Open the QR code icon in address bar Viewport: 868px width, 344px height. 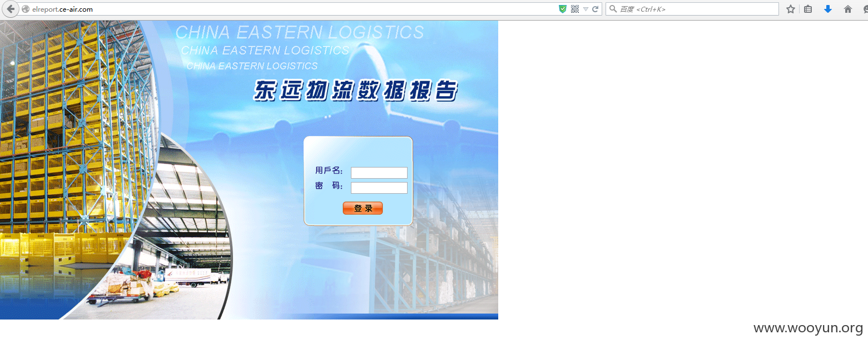(575, 9)
